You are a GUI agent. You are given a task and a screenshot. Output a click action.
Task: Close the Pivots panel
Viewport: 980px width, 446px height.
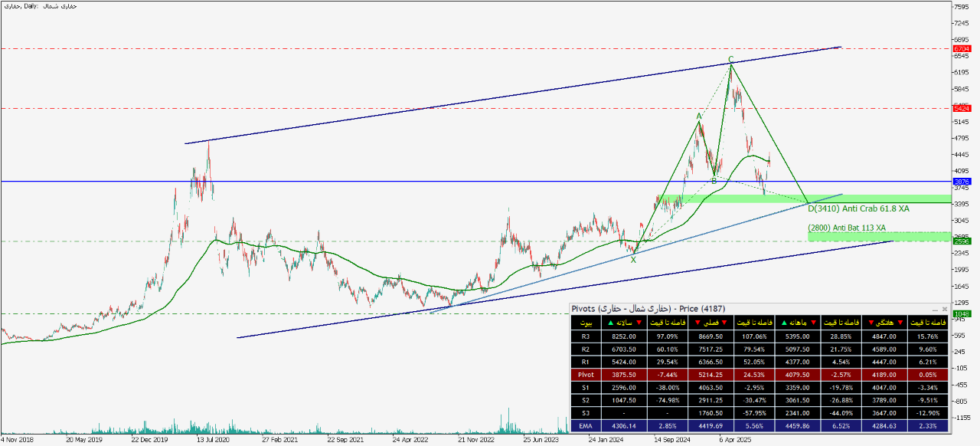click(944, 309)
